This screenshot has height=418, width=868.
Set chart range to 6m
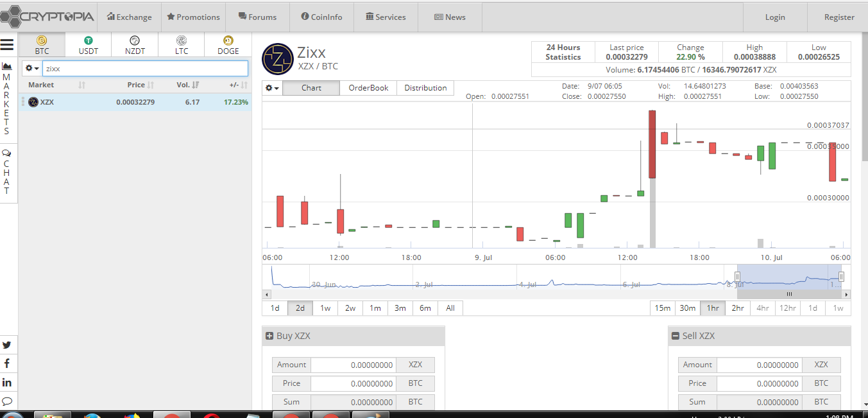pyautogui.click(x=425, y=308)
